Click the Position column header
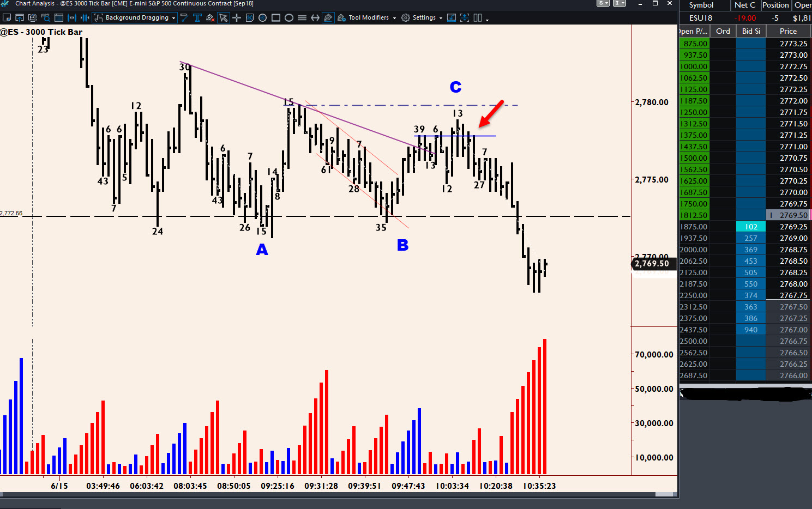This screenshot has width=812, height=509. point(775,5)
